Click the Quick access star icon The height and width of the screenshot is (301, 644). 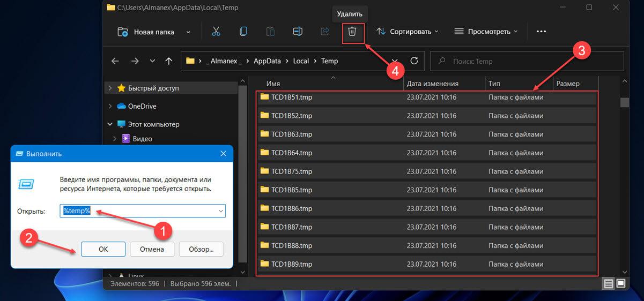(121, 88)
